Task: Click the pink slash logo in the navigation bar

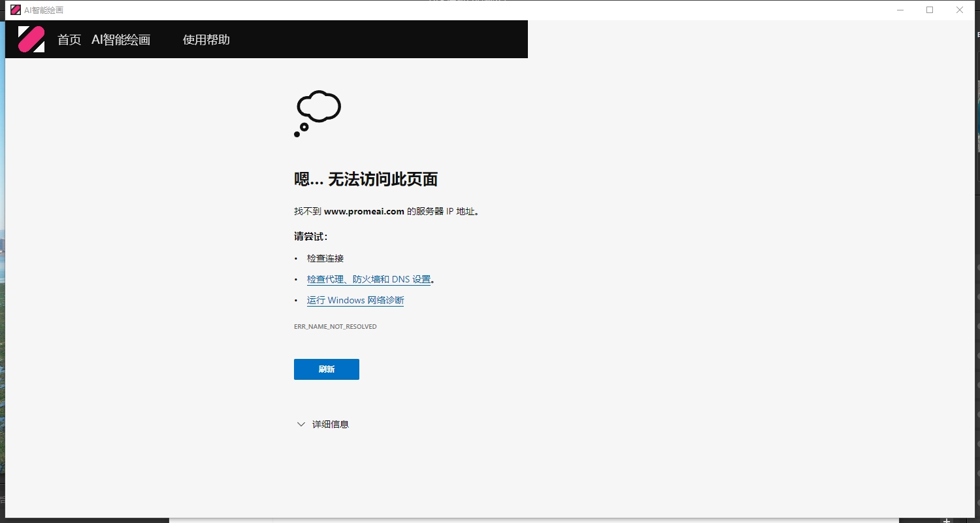Action: coord(31,39)
